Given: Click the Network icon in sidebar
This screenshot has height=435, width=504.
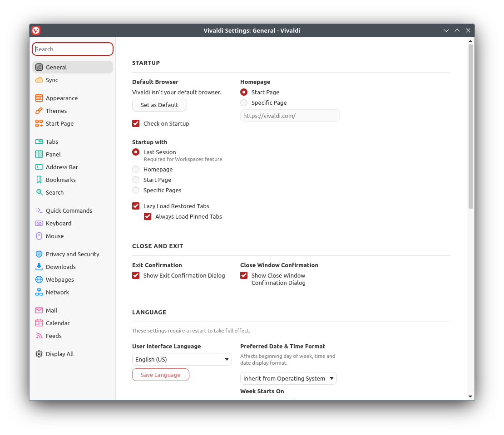Looking at the screenshot, I should click(x=39, y=292).
